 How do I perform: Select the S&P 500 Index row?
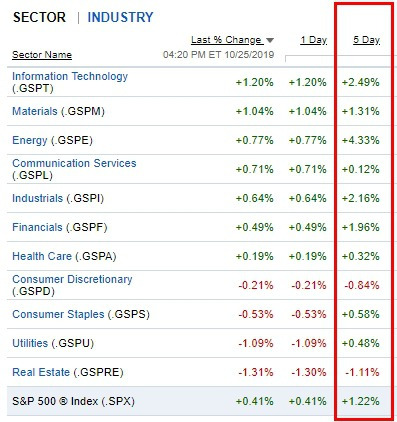(198, 401)
